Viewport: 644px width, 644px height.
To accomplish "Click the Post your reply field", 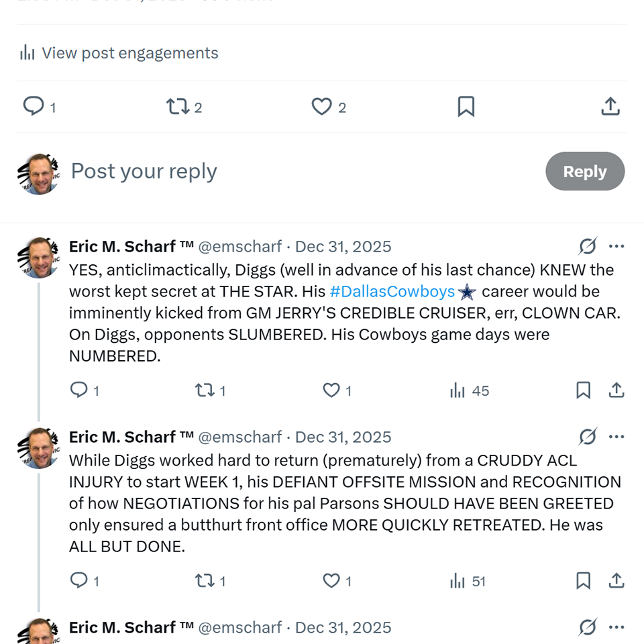I will coord(268,171).
